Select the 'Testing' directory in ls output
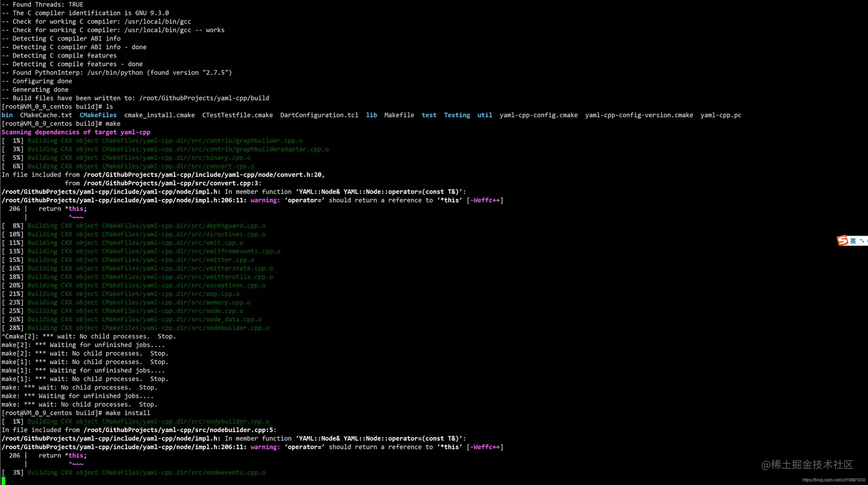 457,115
